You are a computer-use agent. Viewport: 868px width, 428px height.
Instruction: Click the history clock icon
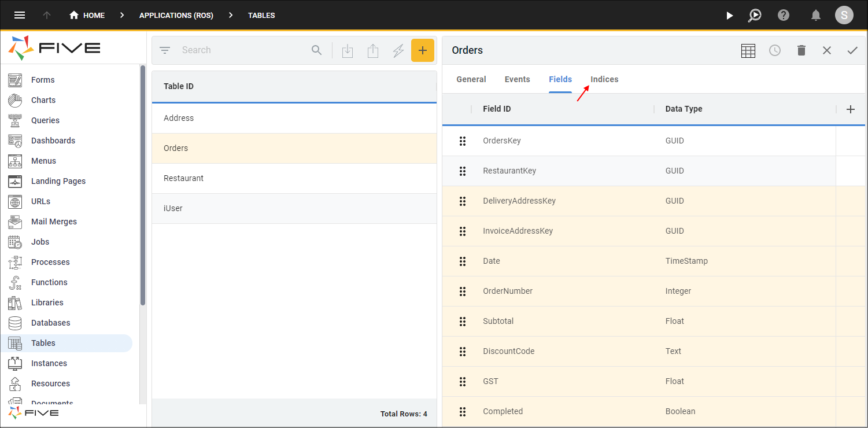click(775, 50)
